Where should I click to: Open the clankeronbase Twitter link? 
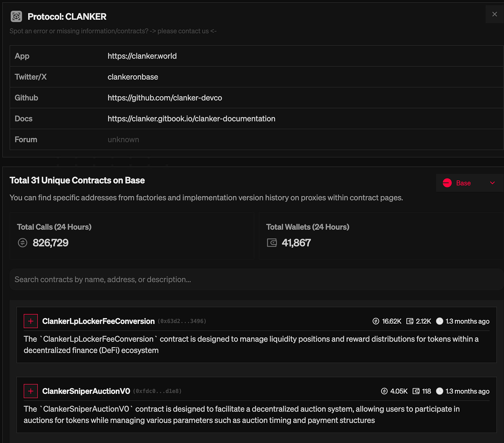tap(133, 77)
